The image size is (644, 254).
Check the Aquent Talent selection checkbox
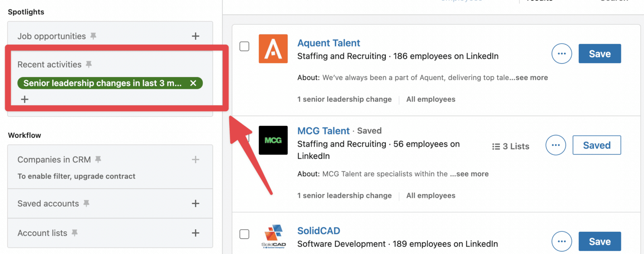[244, 47]
